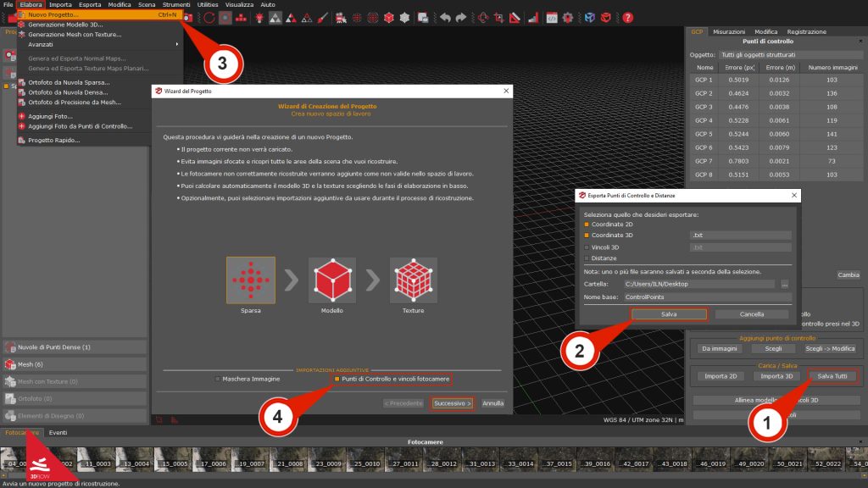Click the Salva Tutti button
Viewport: 868px width, 488px height.
tap(832, 376)
